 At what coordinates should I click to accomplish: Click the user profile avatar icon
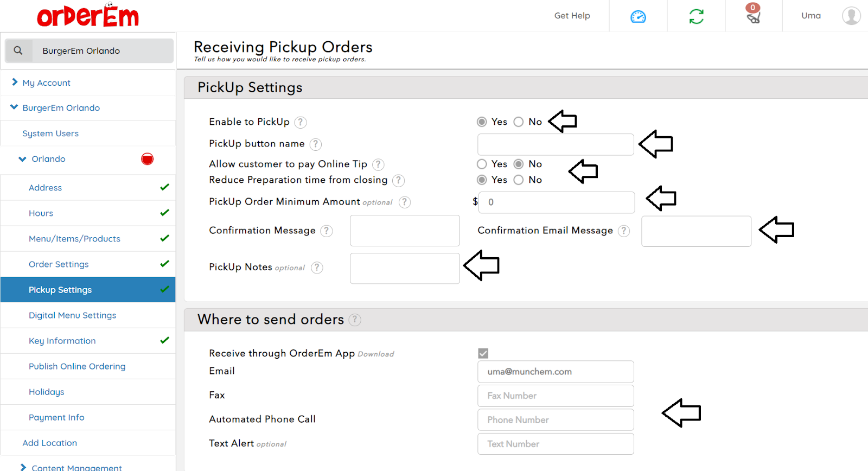851,16
